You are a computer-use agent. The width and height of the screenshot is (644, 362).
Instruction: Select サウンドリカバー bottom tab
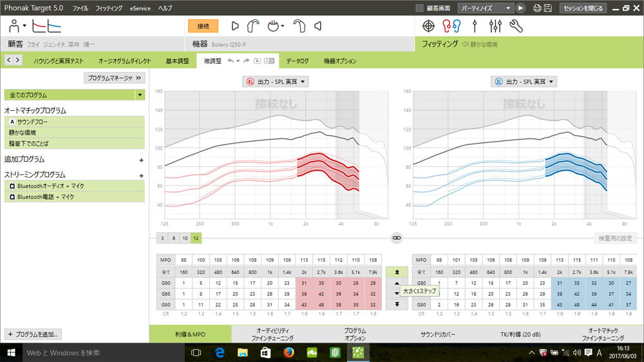pyautogui.click(x=438, y=334)
